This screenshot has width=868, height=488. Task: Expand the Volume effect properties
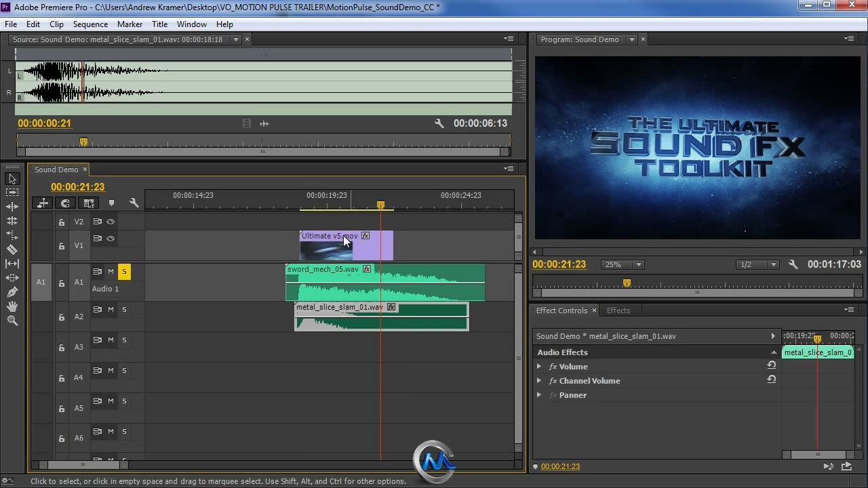[539, 366]
